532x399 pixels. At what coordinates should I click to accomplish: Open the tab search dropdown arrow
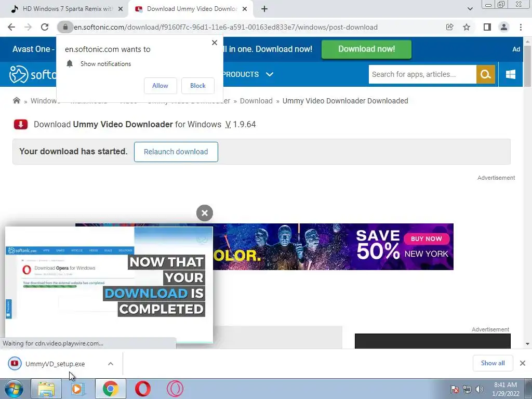470,9
